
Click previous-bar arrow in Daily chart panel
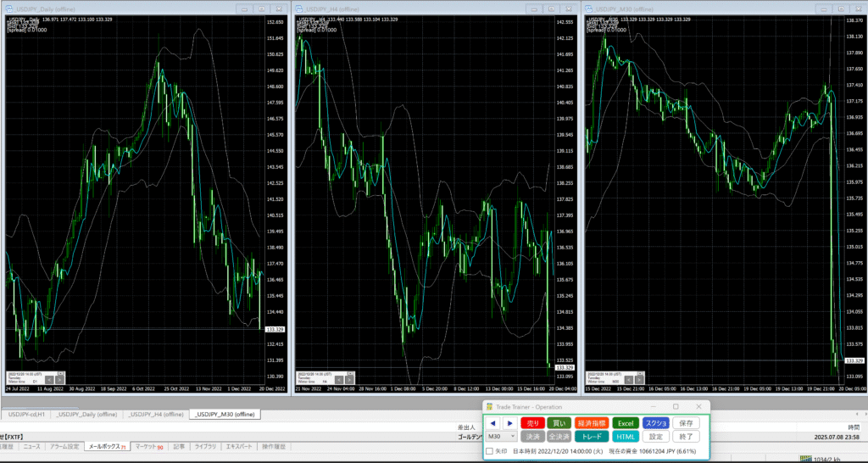point(48,380)
